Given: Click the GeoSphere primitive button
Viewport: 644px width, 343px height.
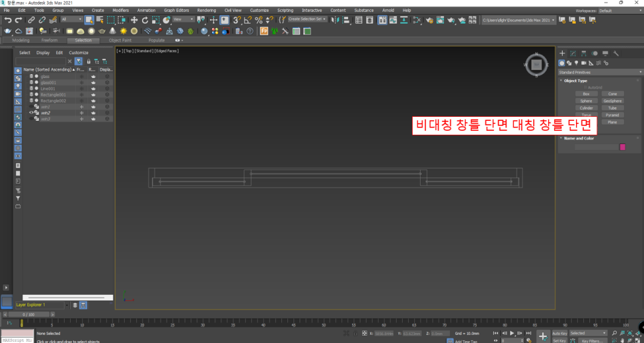Looking at the screenshot, I should [x=613, y=101].
